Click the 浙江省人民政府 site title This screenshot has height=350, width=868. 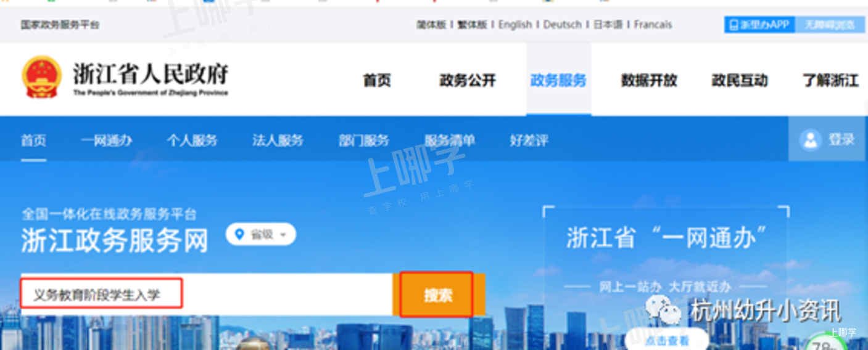151,74
